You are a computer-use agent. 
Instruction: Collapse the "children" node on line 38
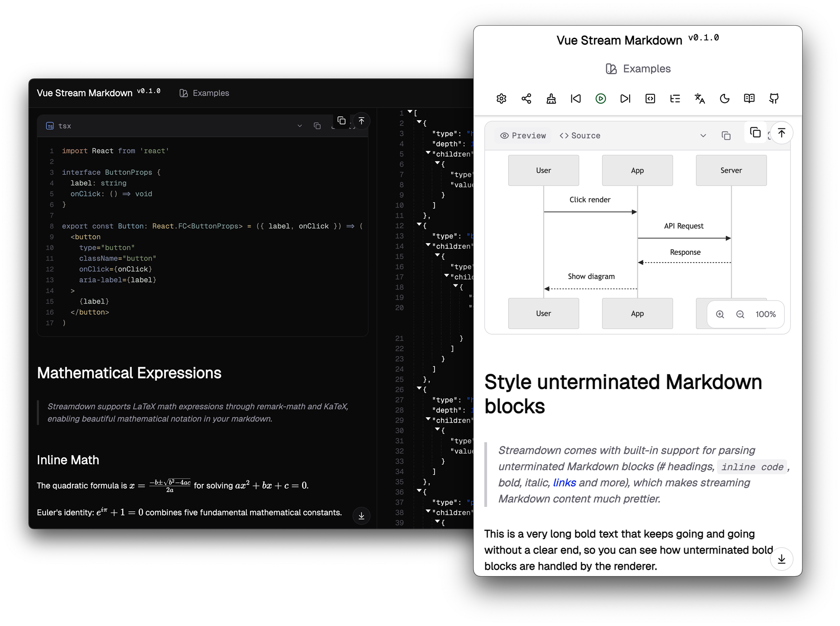(428, 511)
